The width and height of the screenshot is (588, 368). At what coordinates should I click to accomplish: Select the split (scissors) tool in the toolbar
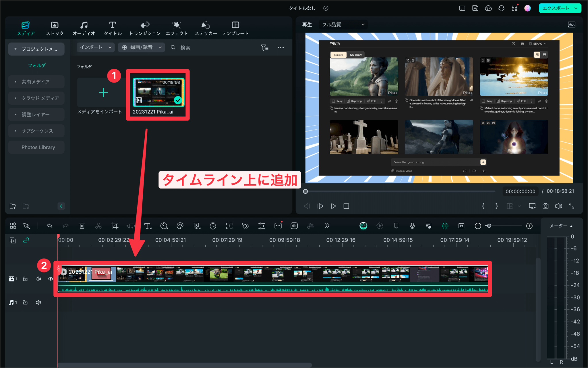tap(98, 226)
